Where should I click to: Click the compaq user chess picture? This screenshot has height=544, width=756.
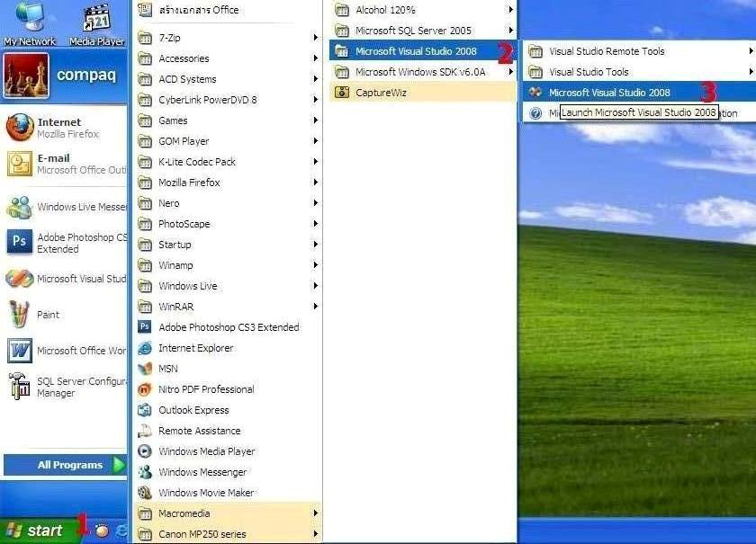tap(26, 76)
